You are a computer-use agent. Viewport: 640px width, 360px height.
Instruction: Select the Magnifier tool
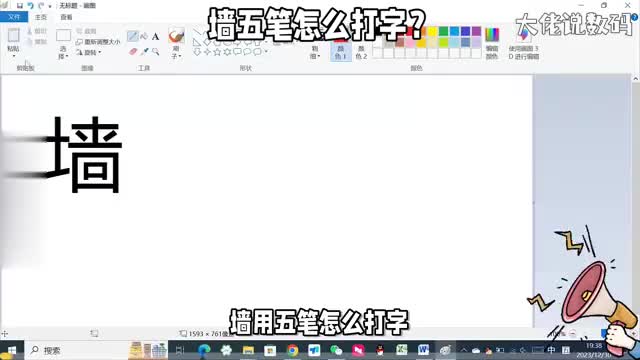pos(156,51)
